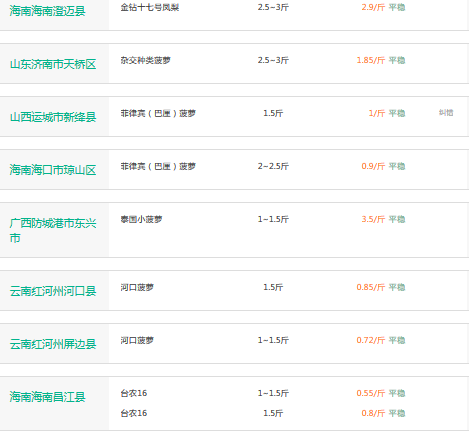This screenshot has width=469, height=436.
Task: Click the 0.9/斤 price in 琼山区 row
Action: pos(373,166)
